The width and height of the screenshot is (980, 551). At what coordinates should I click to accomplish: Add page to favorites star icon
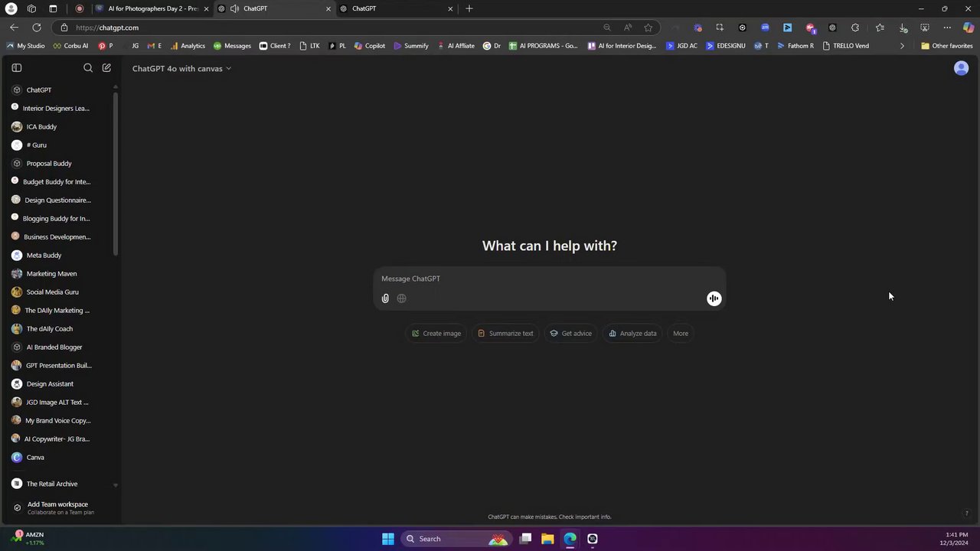click(x=648, y=28)
